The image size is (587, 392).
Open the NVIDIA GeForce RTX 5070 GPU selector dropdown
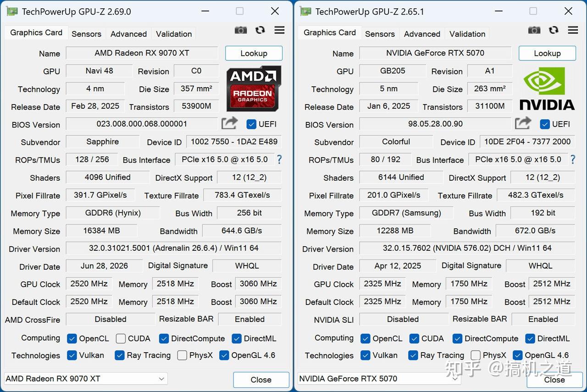(x=379, y=379)
